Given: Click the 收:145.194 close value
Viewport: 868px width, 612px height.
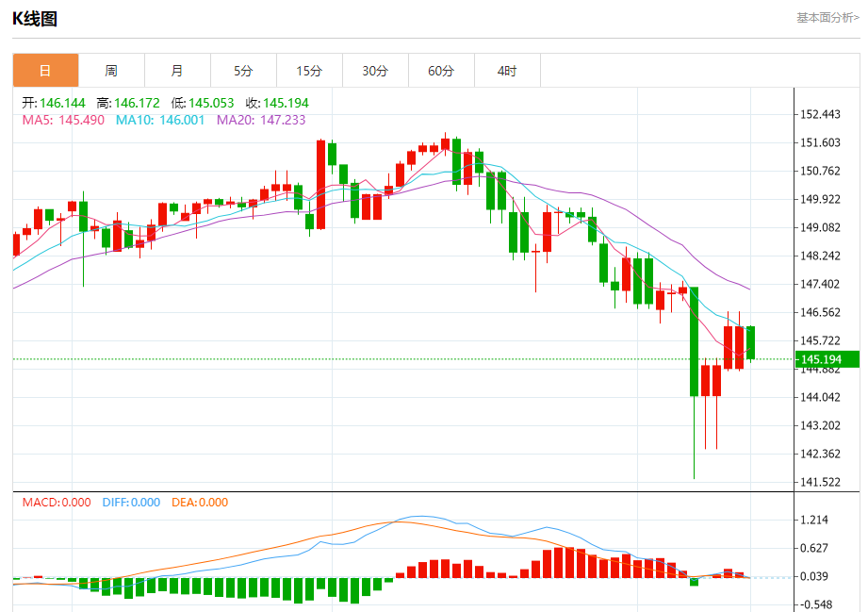Looking at the screenshot, I should pos(277,103).
